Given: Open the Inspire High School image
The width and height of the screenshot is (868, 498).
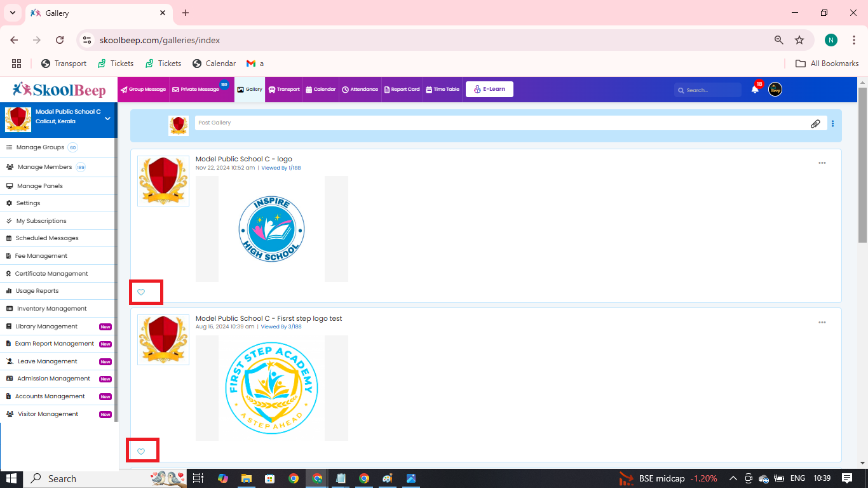Looking at the screenshot, I should [x=272, y=229].
